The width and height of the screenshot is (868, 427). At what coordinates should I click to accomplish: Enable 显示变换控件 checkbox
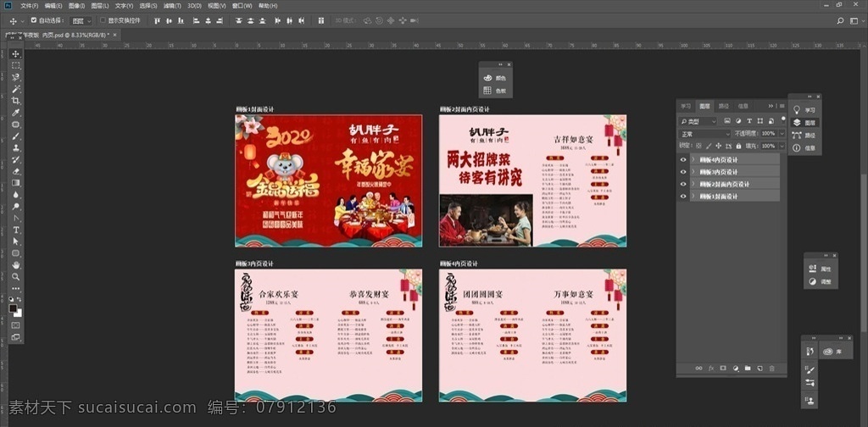(x=103, y=20)
